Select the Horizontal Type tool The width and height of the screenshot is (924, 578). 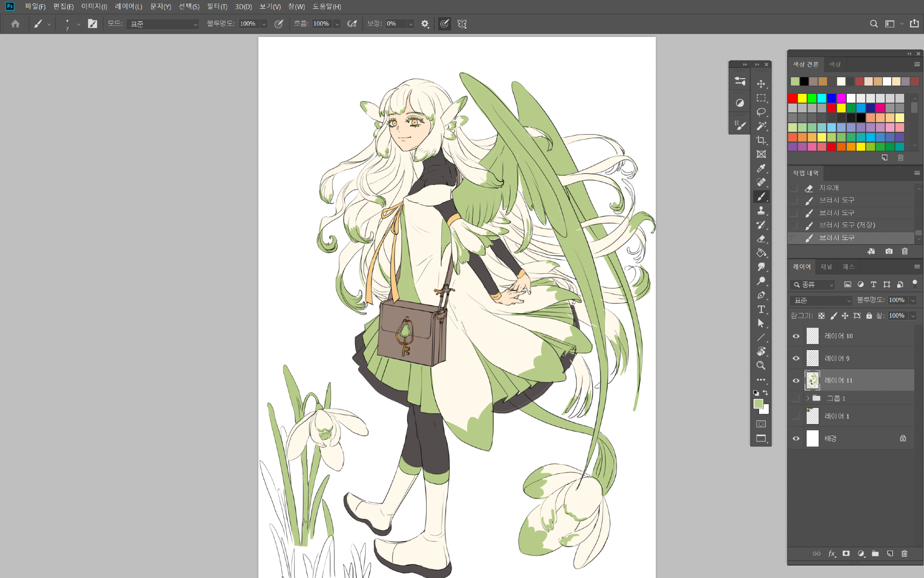(x=761, y=309)
